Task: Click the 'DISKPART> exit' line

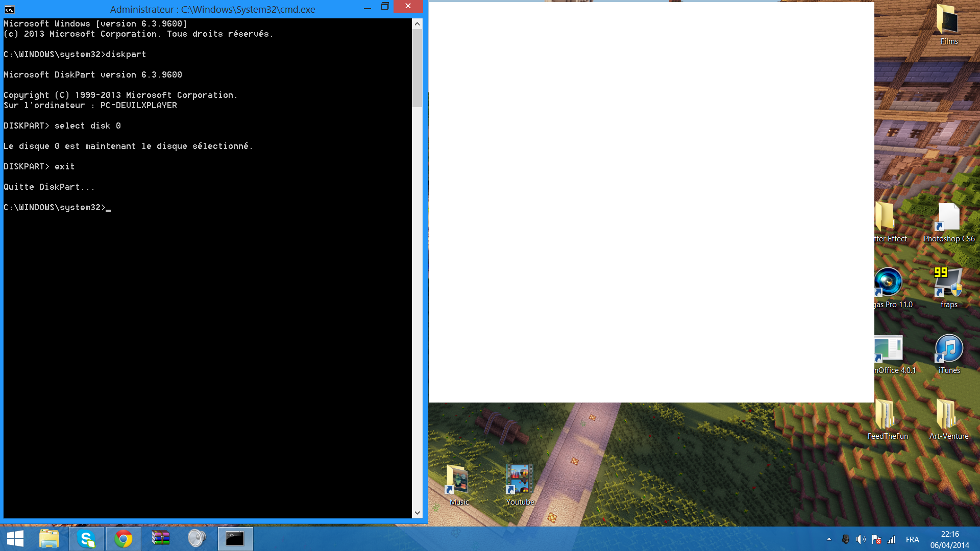Action: pos(39,166)
